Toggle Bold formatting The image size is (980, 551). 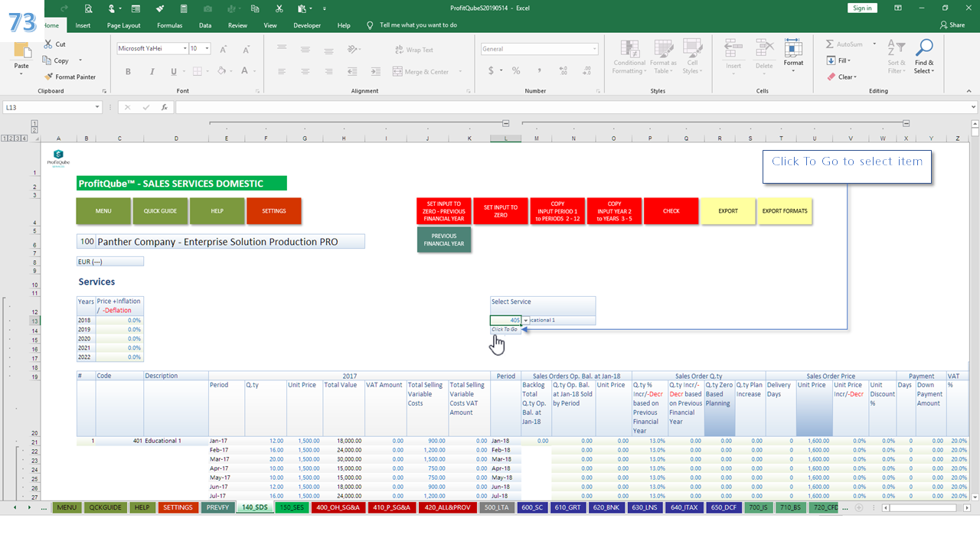coord(128,71)
